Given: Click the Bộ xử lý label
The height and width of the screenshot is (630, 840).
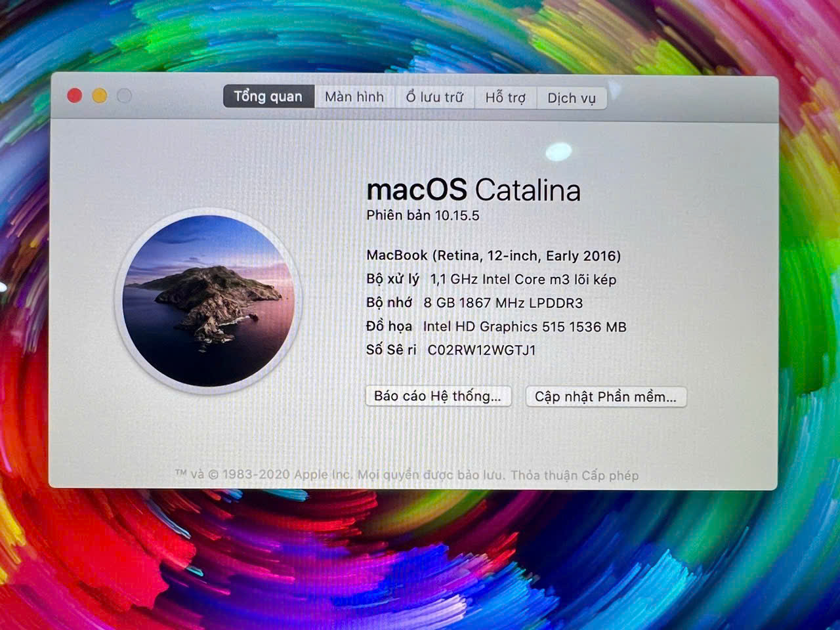Looking at the screenshot, I should click(392, 279).
